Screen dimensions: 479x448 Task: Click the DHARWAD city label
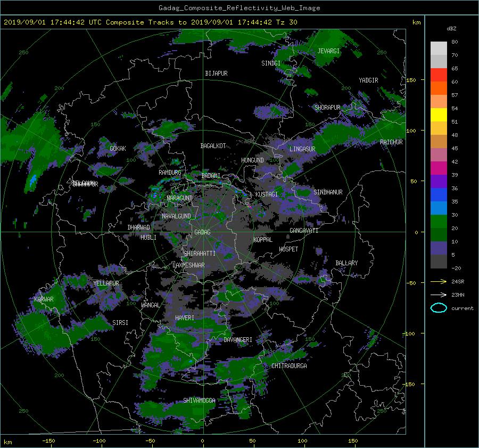[x=139, y=227]
